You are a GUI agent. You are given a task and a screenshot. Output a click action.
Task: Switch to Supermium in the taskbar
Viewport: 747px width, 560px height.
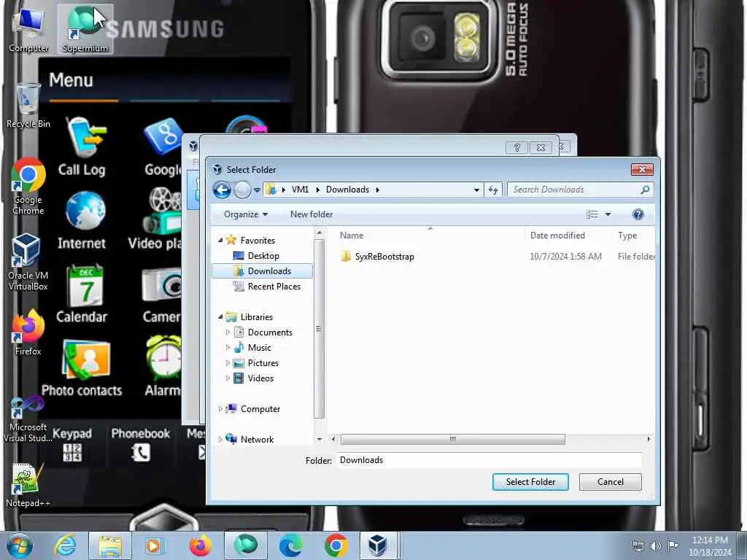(245, 545)
